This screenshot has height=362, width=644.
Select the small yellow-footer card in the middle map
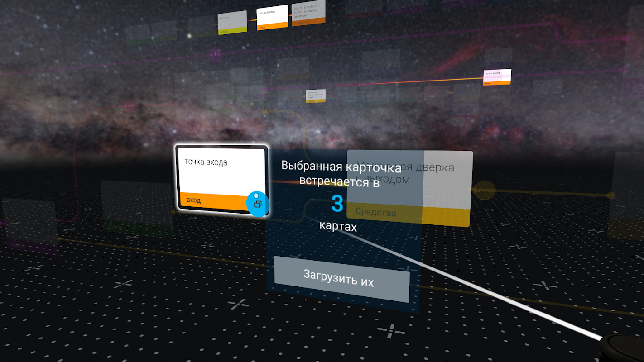(x=316, y=95)
